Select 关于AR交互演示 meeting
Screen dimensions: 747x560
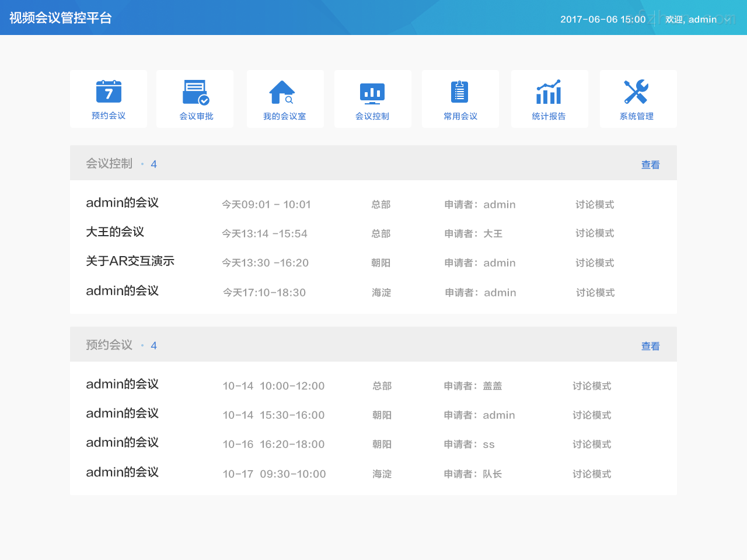pos(130,261)
